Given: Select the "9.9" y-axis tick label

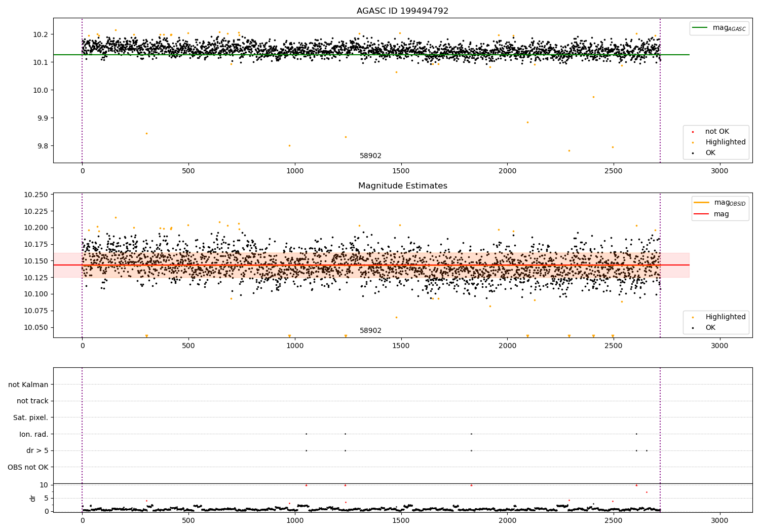Looking at the screenshot, I should tap(43, 118).
